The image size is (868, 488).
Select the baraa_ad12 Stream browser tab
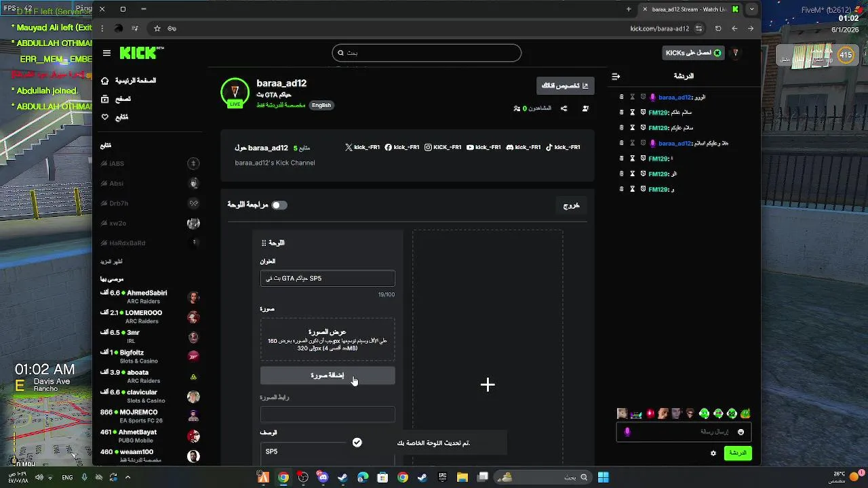[692, 9]
